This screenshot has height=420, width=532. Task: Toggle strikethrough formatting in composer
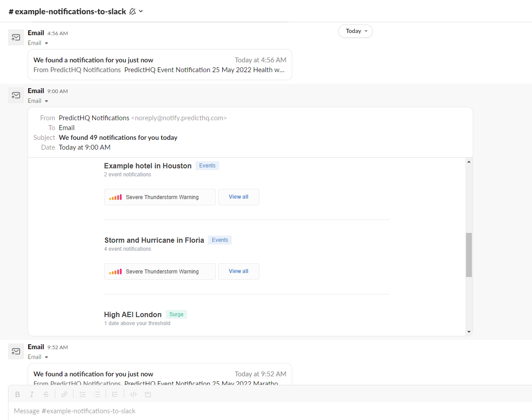46,394
